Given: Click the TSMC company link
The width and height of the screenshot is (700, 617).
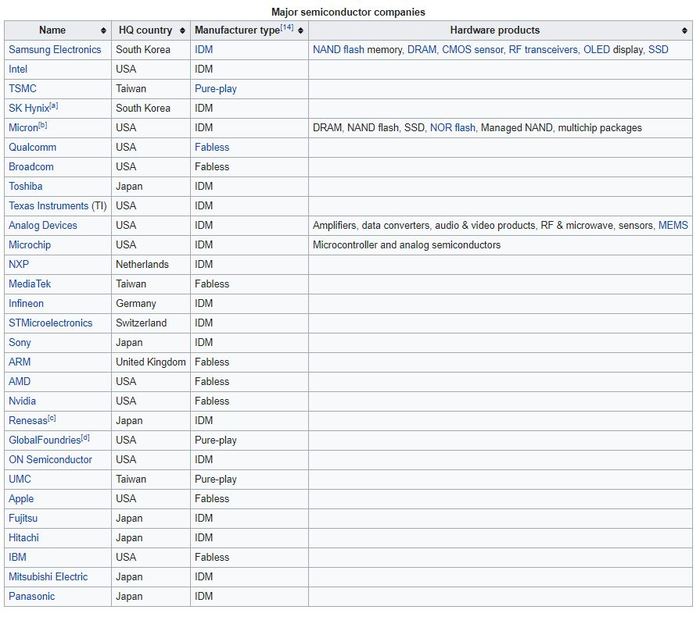Looking at the screenshot, I should [x=22, y=89].
